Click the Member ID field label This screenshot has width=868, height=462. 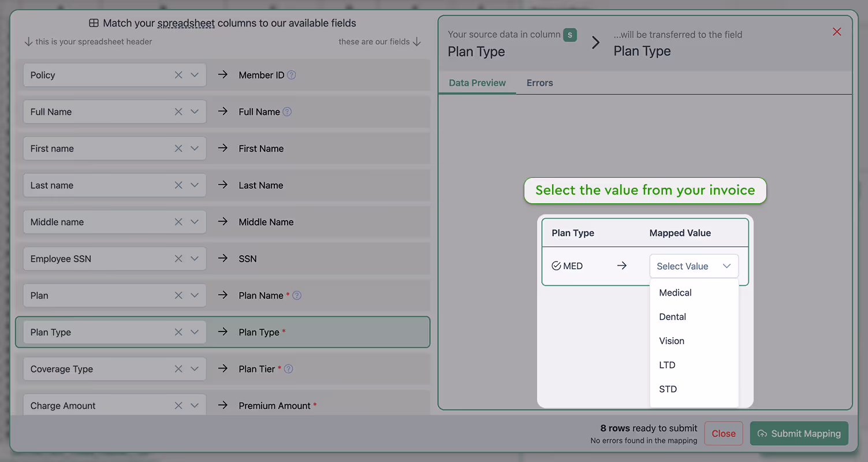262,75
